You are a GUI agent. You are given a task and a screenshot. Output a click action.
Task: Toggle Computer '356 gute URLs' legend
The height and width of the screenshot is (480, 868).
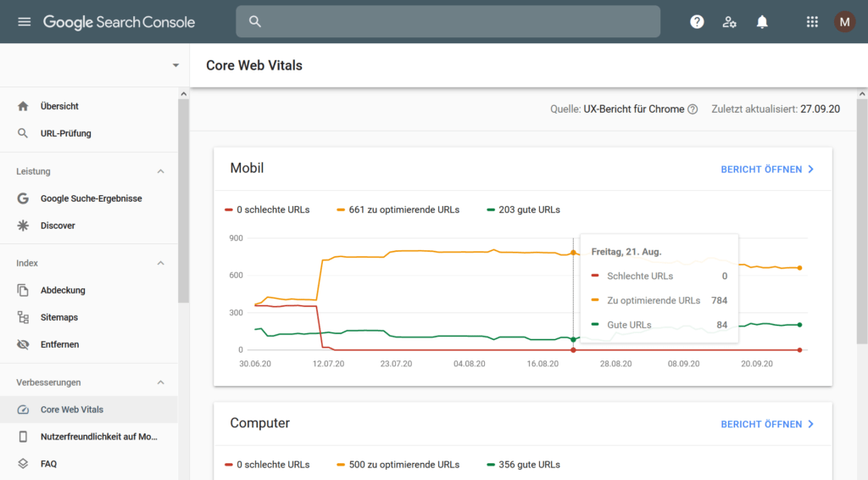click(x=524, y=465)
